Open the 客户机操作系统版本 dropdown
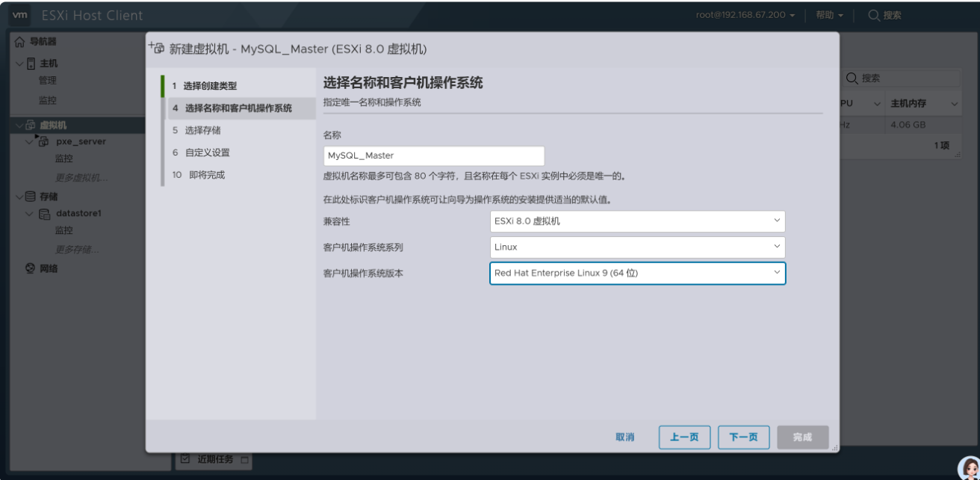The height and width of the screenshot is (480, 980). point(637,273)
